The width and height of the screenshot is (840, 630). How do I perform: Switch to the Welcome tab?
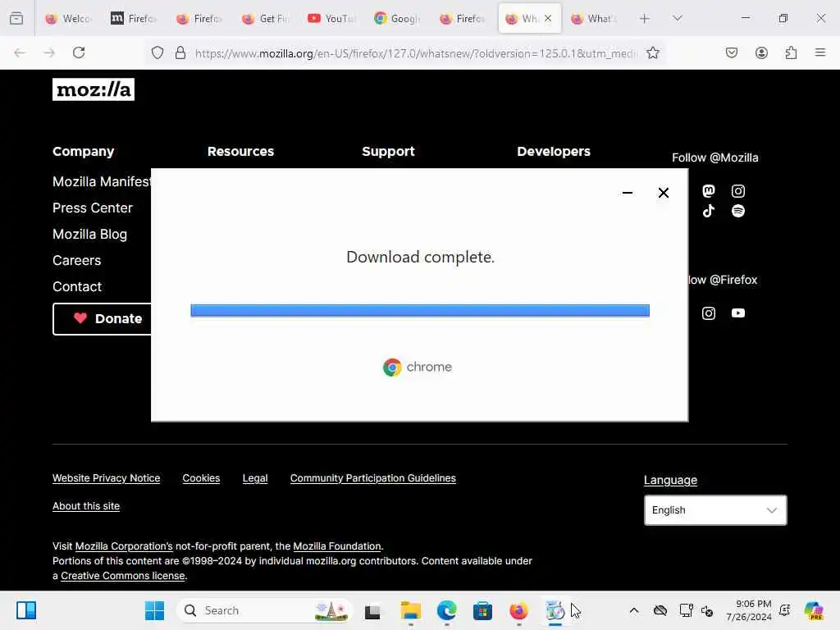(68, 18)
